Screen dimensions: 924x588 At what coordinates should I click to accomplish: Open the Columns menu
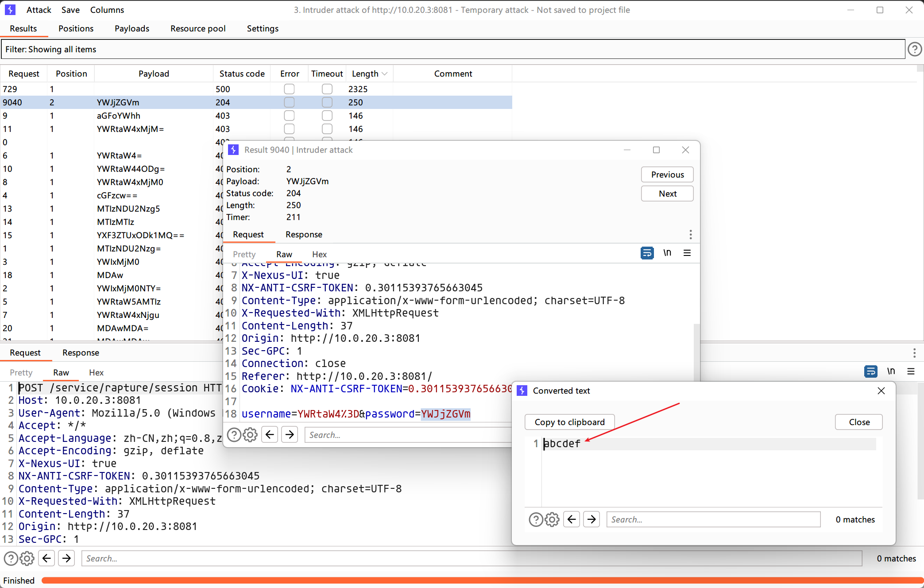point(107,10)
